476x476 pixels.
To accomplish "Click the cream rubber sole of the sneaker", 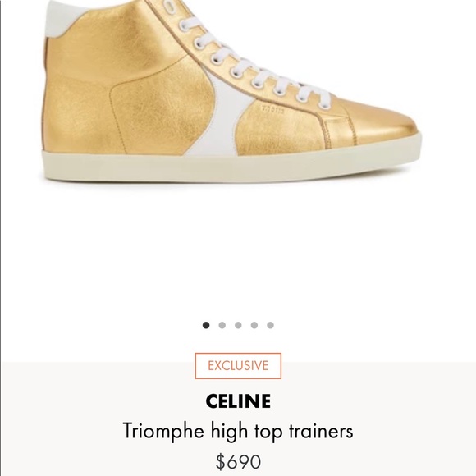I will pyautogui.click(x=231, y=166).
